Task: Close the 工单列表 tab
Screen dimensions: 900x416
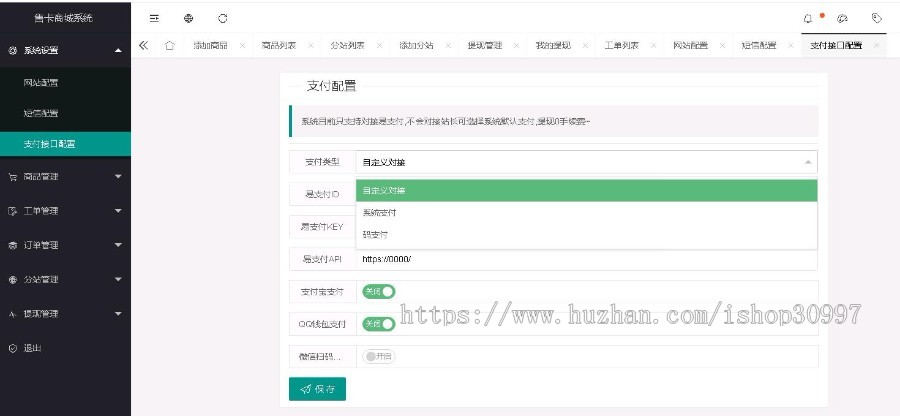Action: coord(654,46)
